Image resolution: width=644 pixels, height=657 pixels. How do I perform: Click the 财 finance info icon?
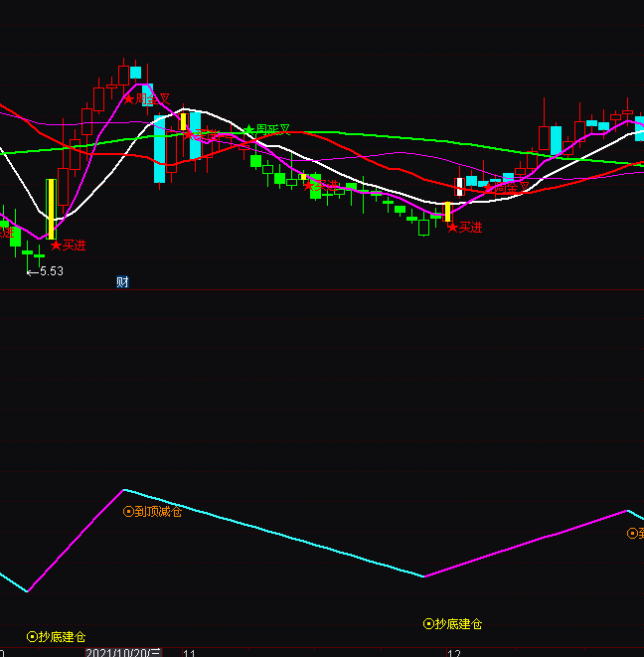(122, 282)
